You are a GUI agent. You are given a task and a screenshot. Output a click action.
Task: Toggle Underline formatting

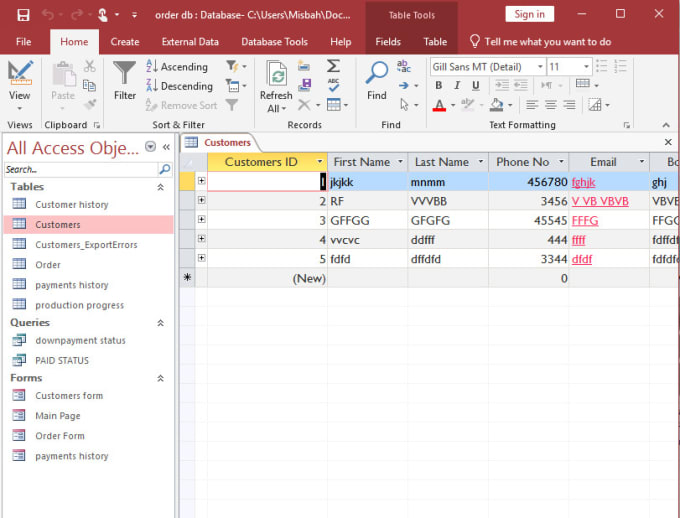pyautogui.click(x=476, y=85)
